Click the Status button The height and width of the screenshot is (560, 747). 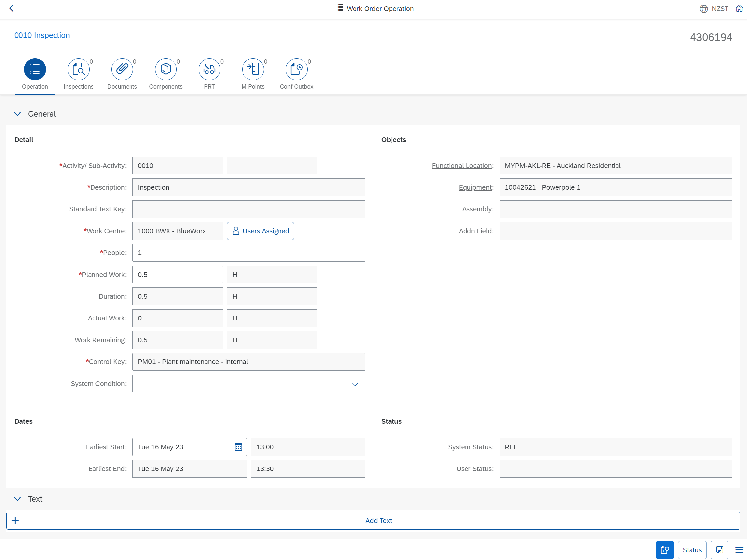pyautogui.click(x=692, y=550)
